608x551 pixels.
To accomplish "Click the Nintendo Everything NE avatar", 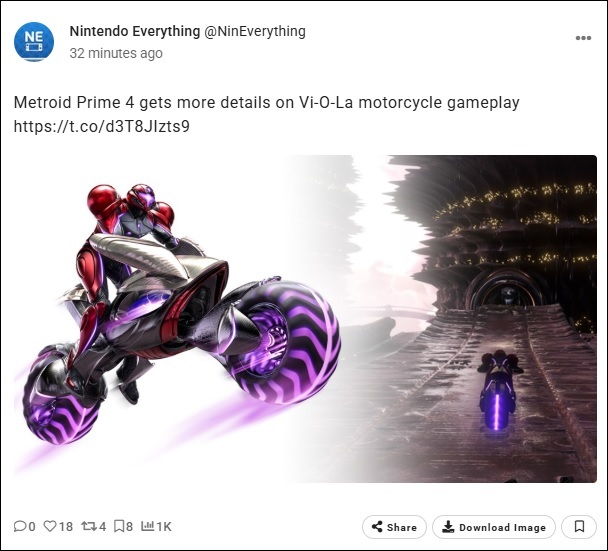I will 34,42.
